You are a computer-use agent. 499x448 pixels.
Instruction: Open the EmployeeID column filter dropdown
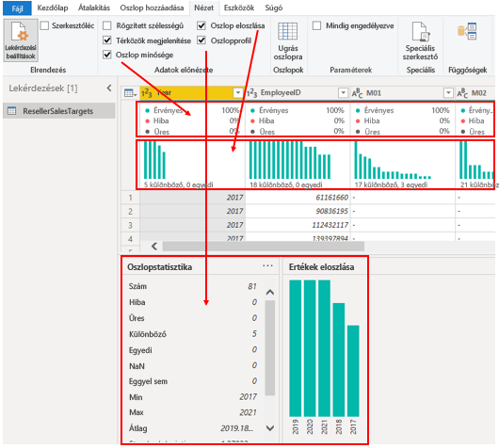[343, 93]
